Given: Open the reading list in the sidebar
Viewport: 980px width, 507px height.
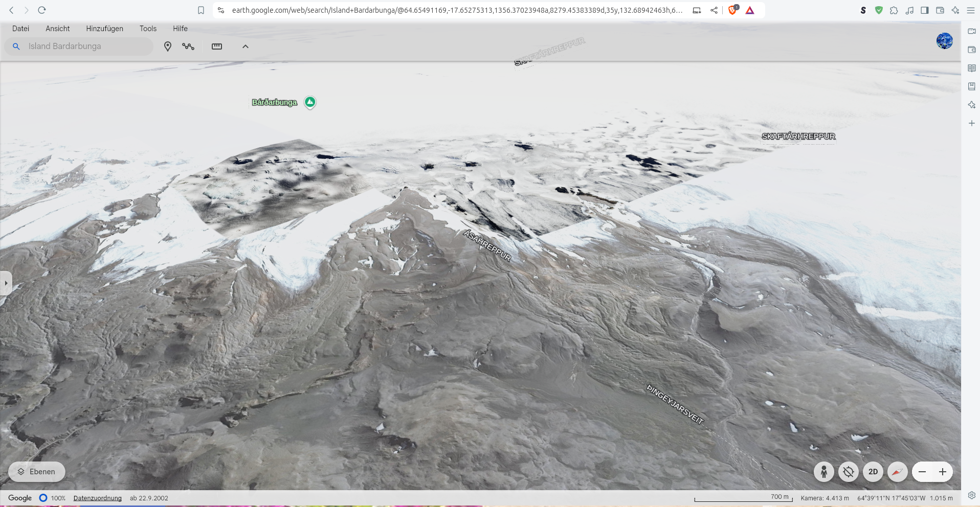Looking at the screenshot, I should 972,68.
